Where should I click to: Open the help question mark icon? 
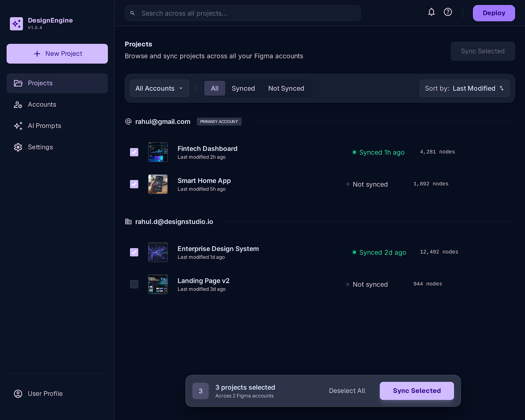(x=448, y=12)
